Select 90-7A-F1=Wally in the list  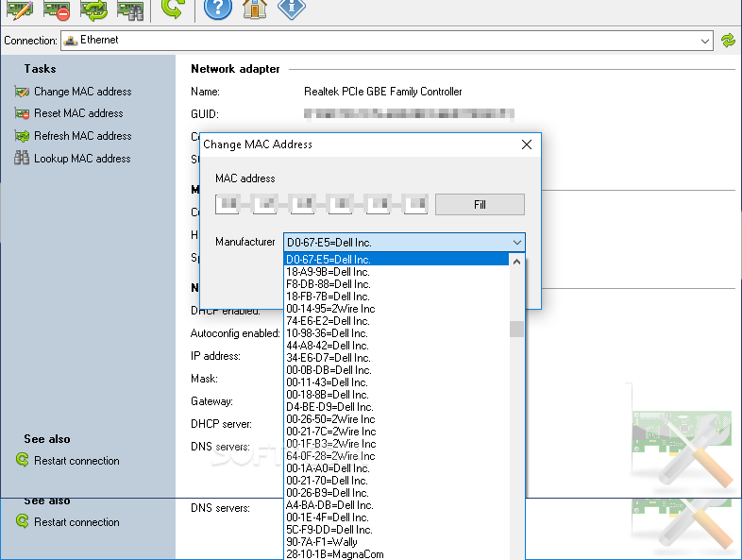(x=396, y=542)
